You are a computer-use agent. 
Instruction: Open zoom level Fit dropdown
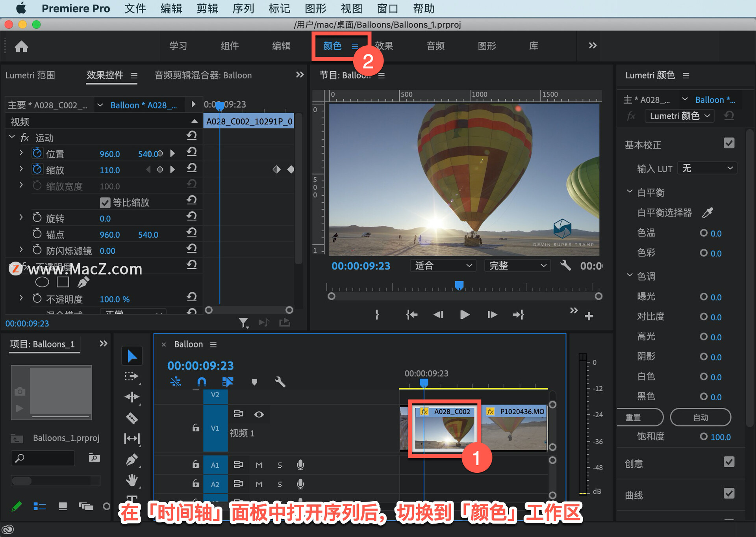[x=443, y=266]
